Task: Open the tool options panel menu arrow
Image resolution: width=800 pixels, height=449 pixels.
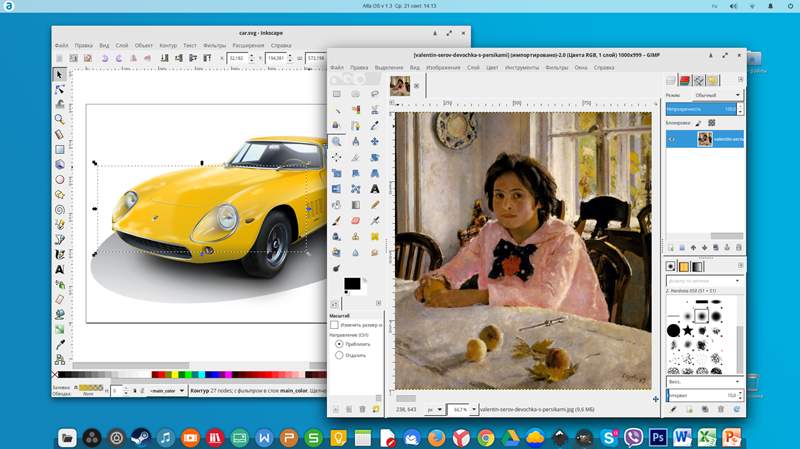Action: tap(379, 303)
